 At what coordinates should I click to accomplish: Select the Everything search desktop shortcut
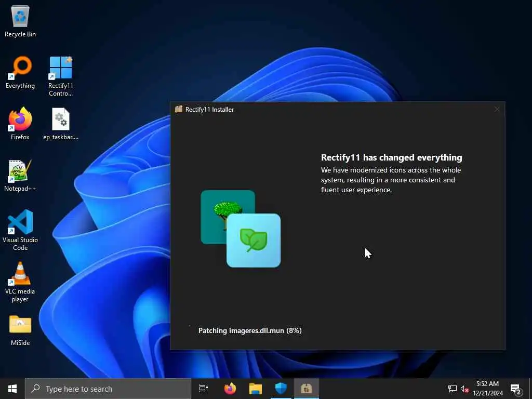pos(20,72)
